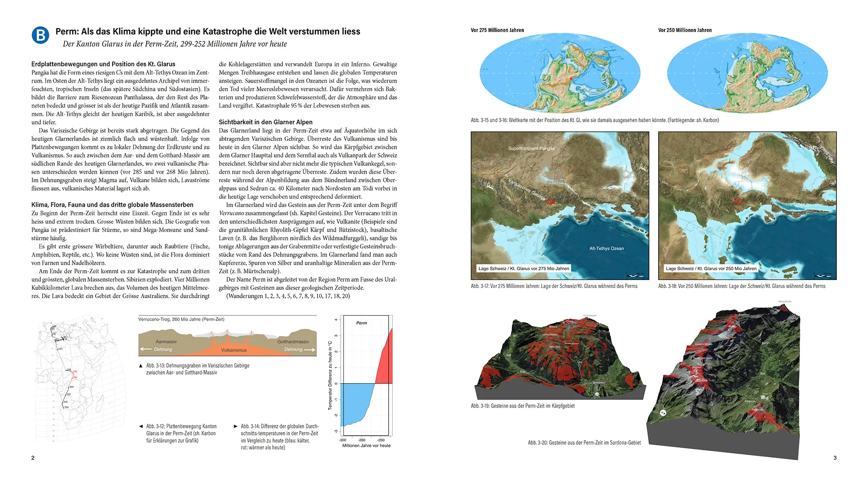
Task: Click the italic subtitle 'Der Kanton Glarus in der Perm-Zeit'
Action: click(x=175, y=44)
